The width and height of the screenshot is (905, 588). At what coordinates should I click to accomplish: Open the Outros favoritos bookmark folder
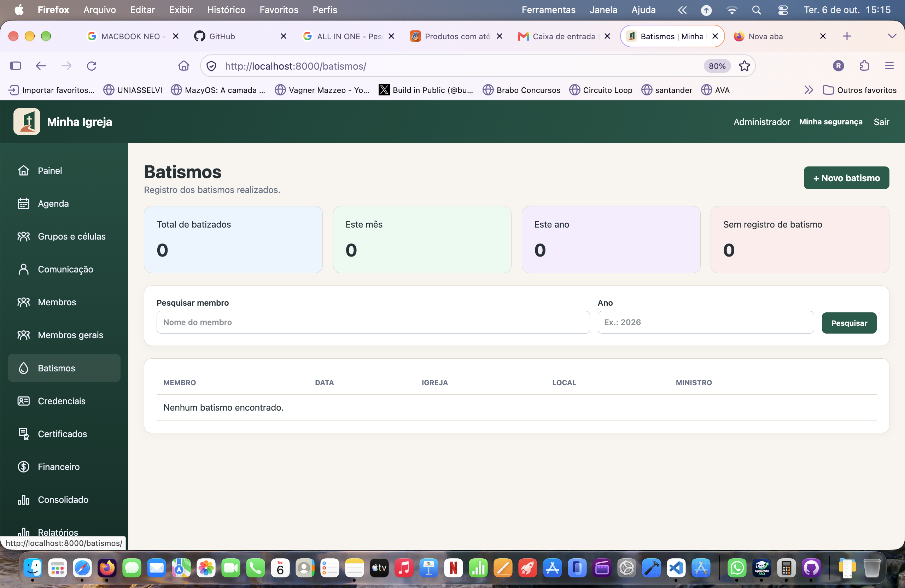point(859,90)
